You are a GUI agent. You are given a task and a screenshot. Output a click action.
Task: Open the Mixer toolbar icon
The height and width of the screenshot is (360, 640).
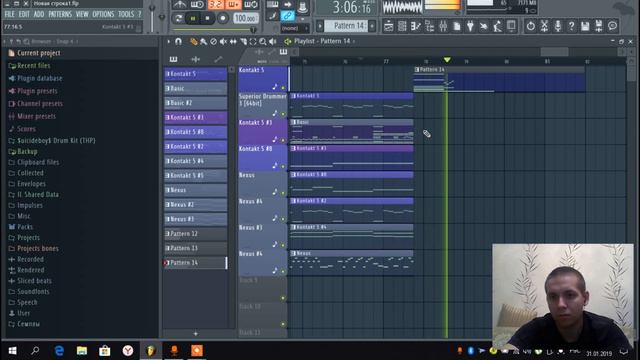click(443, 27)
